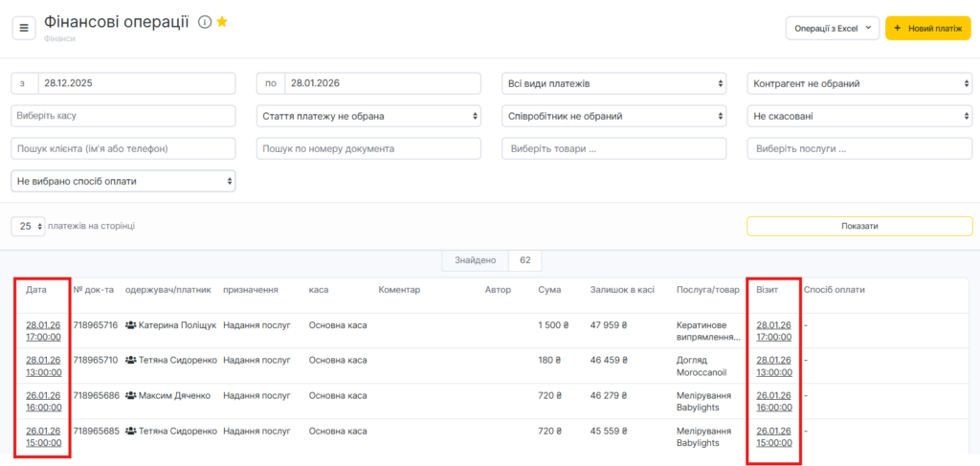This screenshot has height=466, width=980.
Task: Click the plus icon on Новий платіж
Action: [897, 29]
